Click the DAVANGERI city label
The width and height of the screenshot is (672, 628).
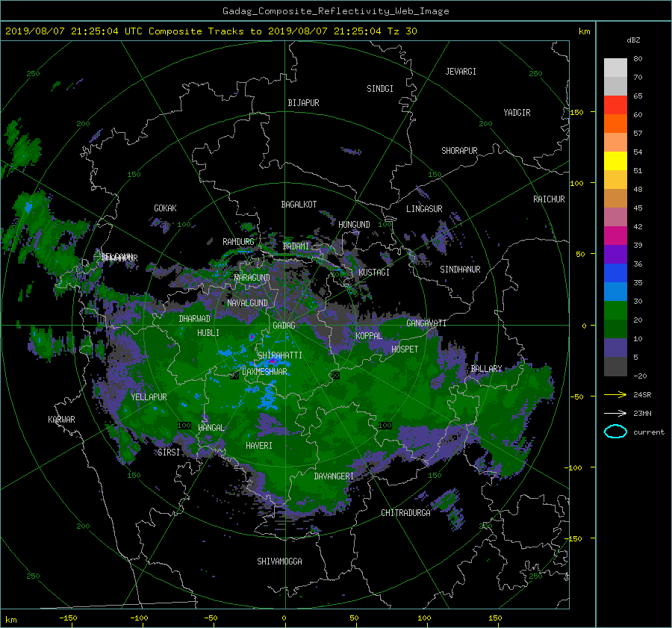coord(334,476)
